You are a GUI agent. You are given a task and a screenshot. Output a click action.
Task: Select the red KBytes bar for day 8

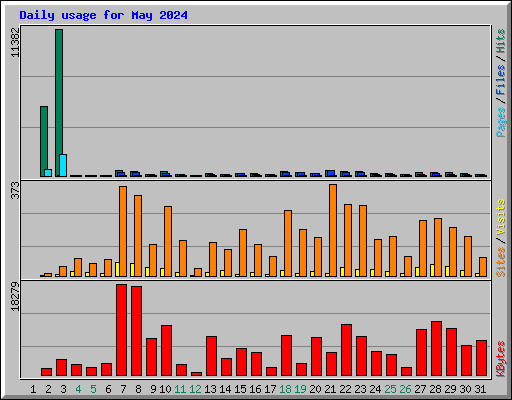(x=136, y=331)
